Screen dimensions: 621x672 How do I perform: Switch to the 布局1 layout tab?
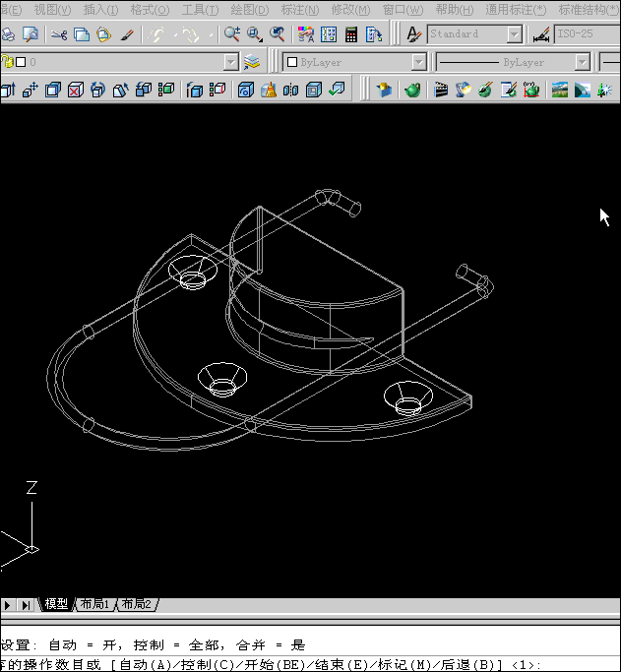(96, 604)
